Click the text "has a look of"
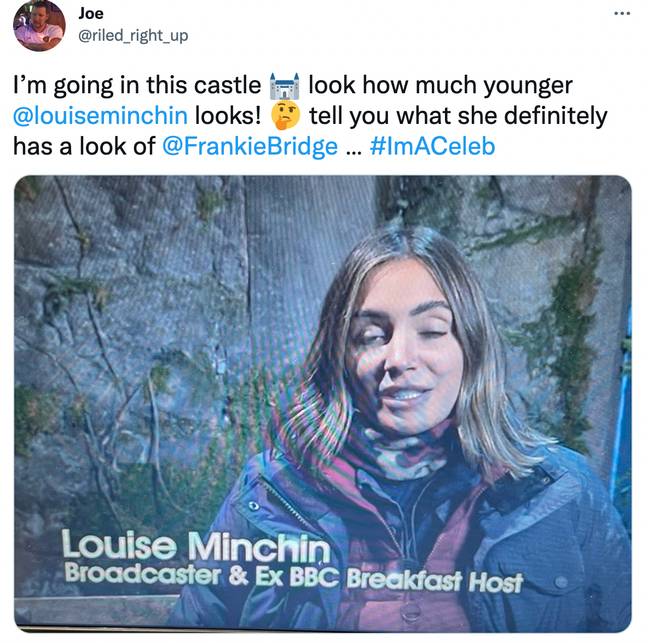648x643 pixels. 84,146
